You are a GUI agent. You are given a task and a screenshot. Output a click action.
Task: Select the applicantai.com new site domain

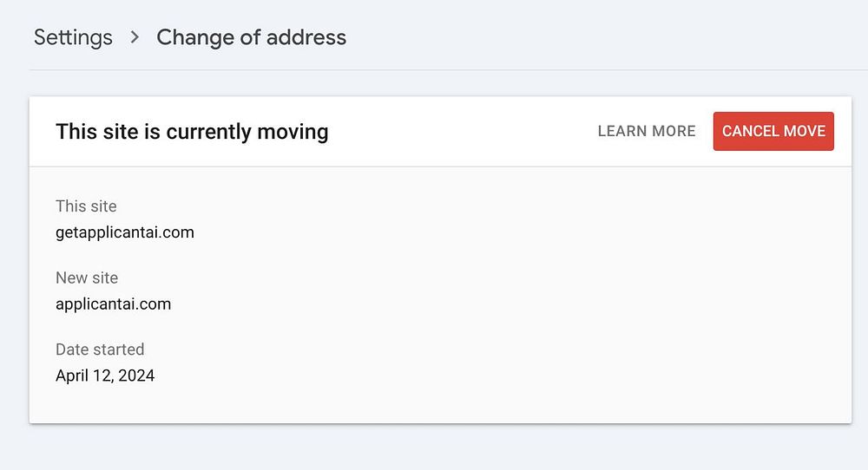[114, 304]
